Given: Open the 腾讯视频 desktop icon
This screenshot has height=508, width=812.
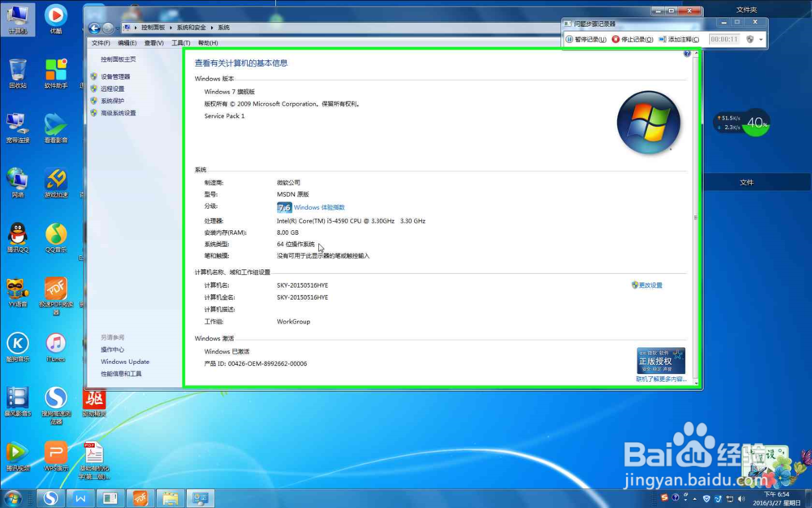Looking at the screenshot, I should (x=18, y=456).
